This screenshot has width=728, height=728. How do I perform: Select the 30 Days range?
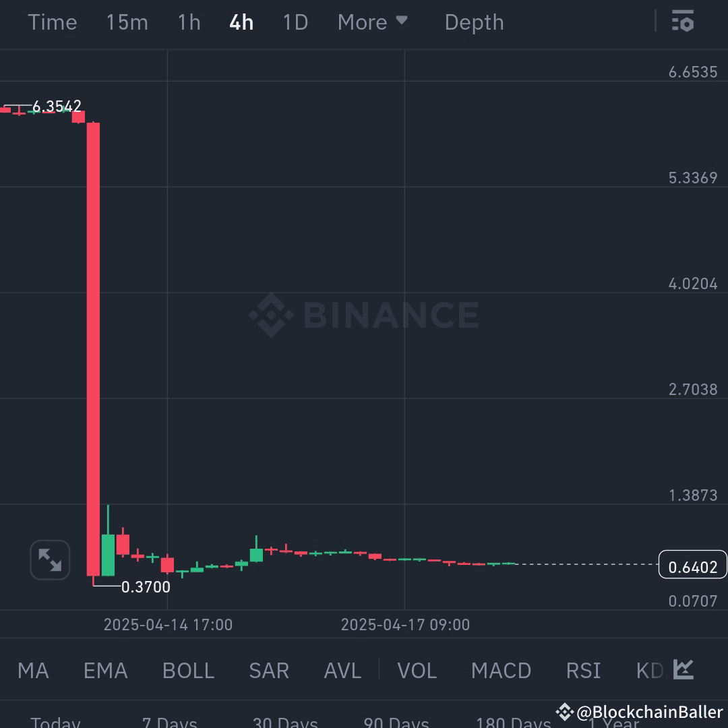(285, 721)
